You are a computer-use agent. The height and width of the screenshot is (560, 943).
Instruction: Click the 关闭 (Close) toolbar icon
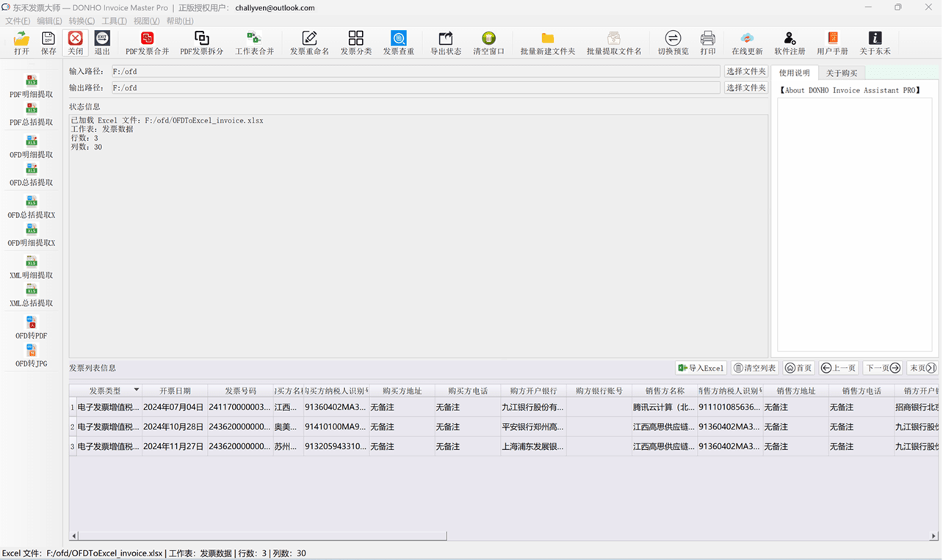click(x=76, y=43)
